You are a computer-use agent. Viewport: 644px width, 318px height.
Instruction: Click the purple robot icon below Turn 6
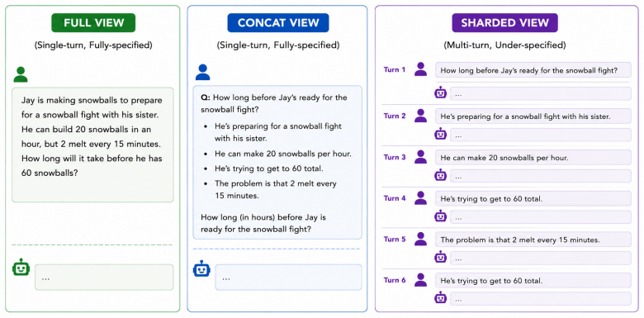440,297
